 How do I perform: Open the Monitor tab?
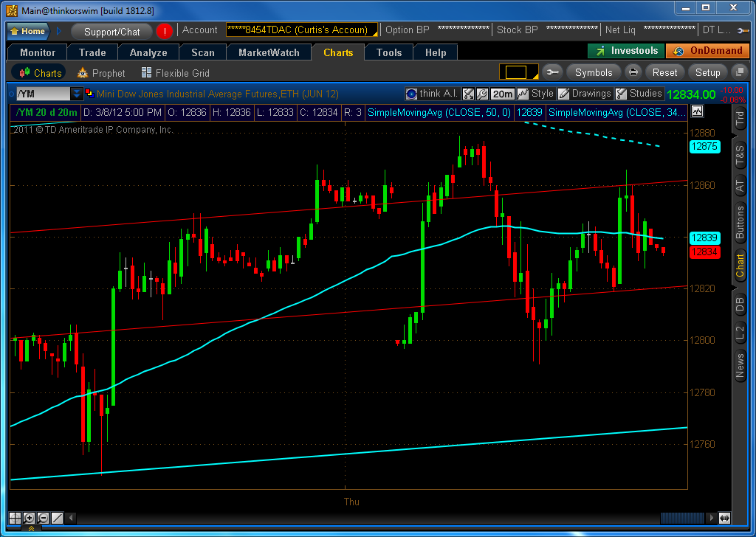point(38,52)
